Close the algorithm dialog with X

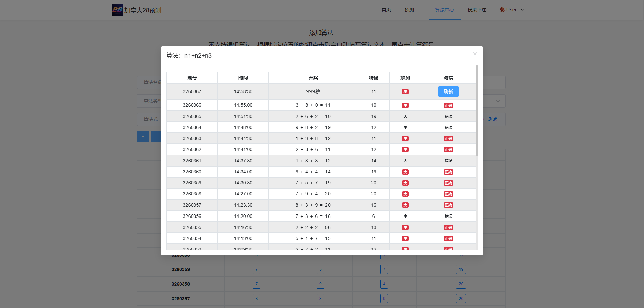475,54
